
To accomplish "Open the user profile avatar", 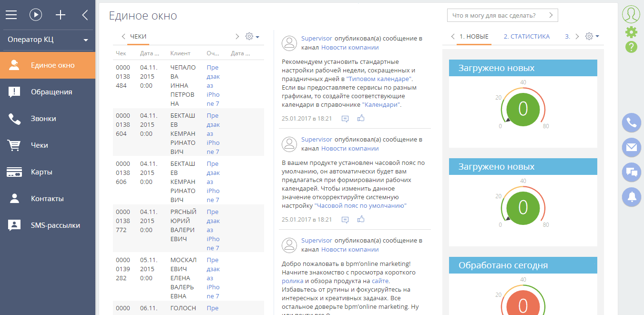I will coord(631,14).
